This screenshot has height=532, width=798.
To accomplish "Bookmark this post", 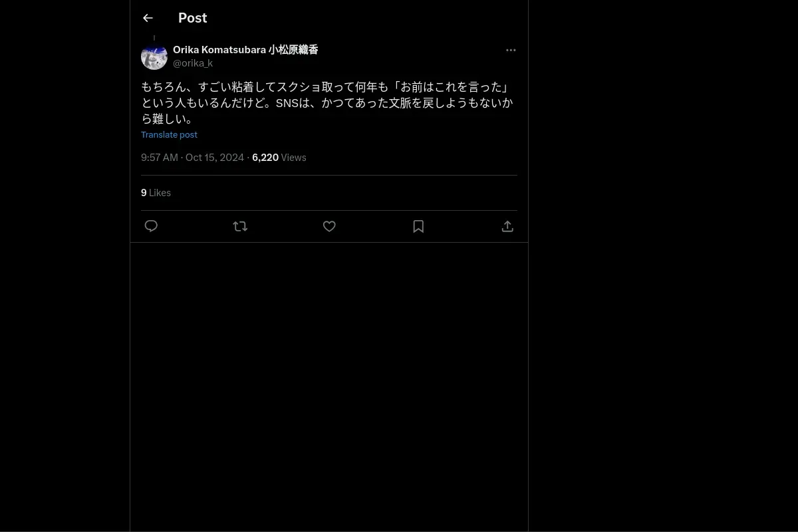I will point(418,226).
